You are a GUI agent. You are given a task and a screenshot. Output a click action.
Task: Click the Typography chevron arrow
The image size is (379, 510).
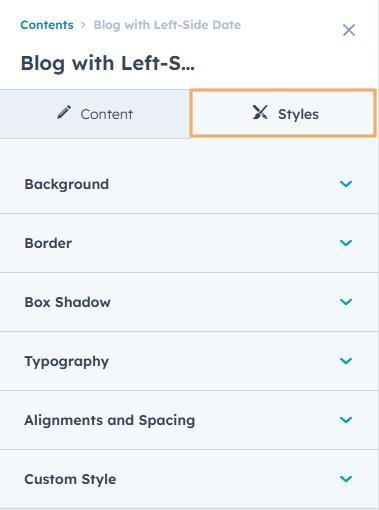tap(346, 361)
